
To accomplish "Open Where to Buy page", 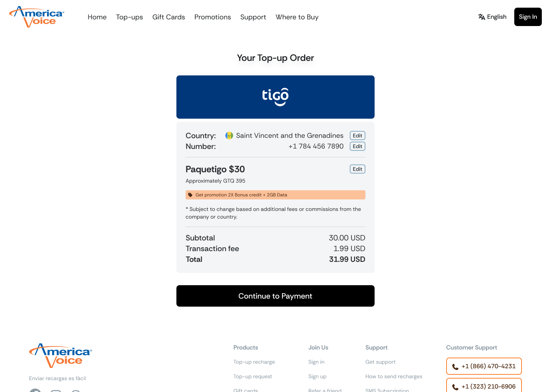I will pos(297,17).
